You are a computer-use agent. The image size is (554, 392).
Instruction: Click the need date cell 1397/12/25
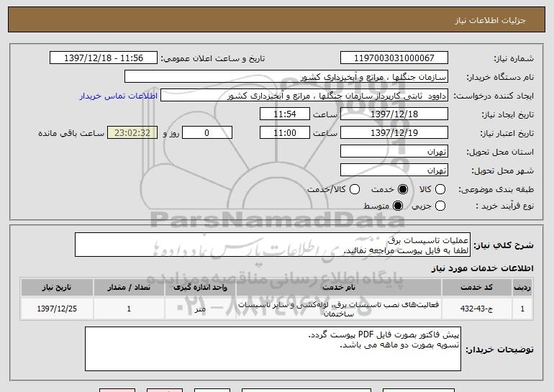pos(57,309)
